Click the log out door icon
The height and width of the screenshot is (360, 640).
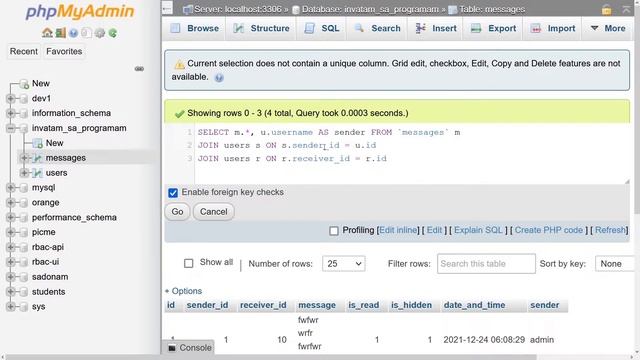tap(60, 33)
